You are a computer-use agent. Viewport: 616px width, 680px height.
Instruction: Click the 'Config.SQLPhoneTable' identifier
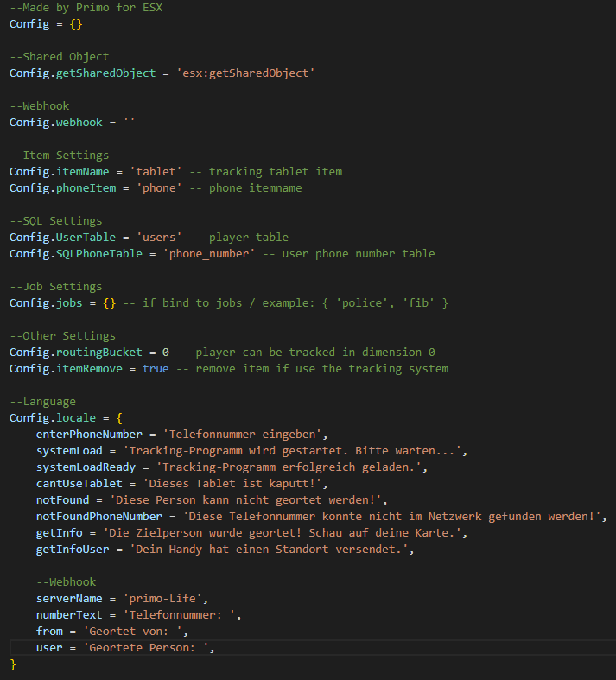[x=76, y=254]
